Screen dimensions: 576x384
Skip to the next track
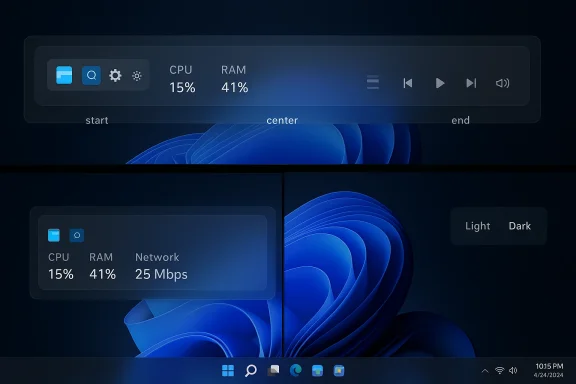click(x=471, y=83)
